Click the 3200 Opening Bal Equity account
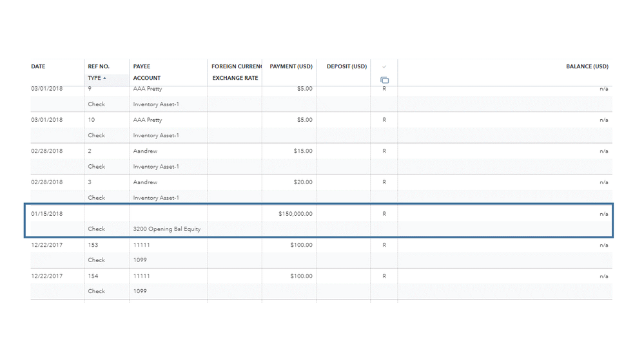Screen dimensions: 644x362 tap(167, 229)
